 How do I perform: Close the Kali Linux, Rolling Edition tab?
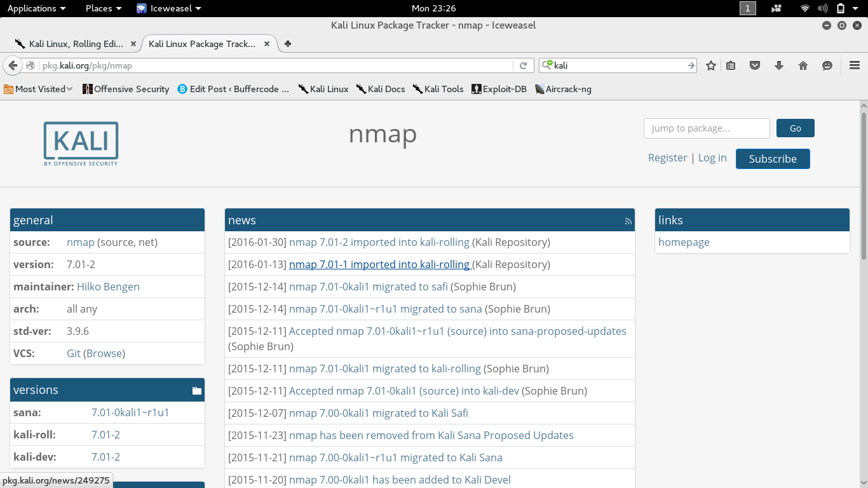pyautogui.click(x=133, y=44)
